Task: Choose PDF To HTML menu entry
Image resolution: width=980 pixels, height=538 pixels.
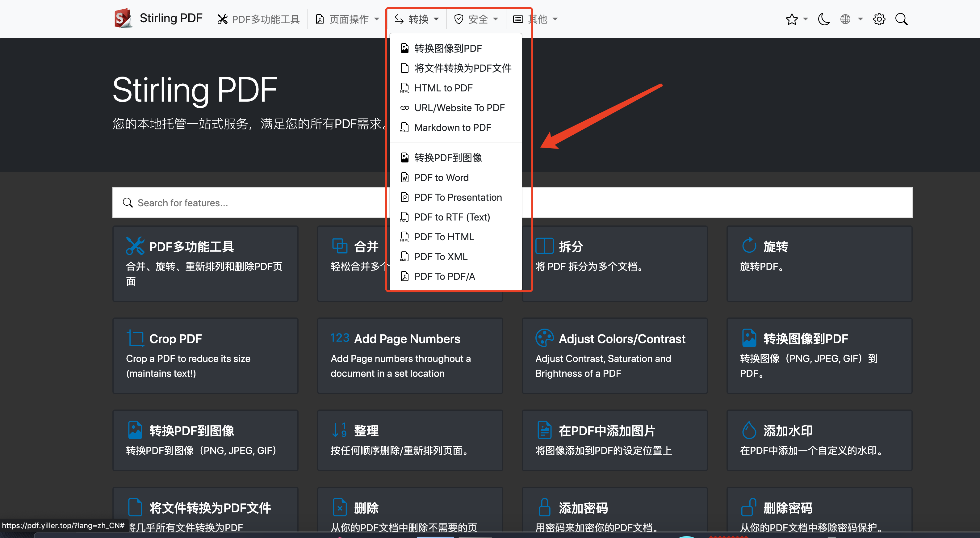Action: coord(455,237)
